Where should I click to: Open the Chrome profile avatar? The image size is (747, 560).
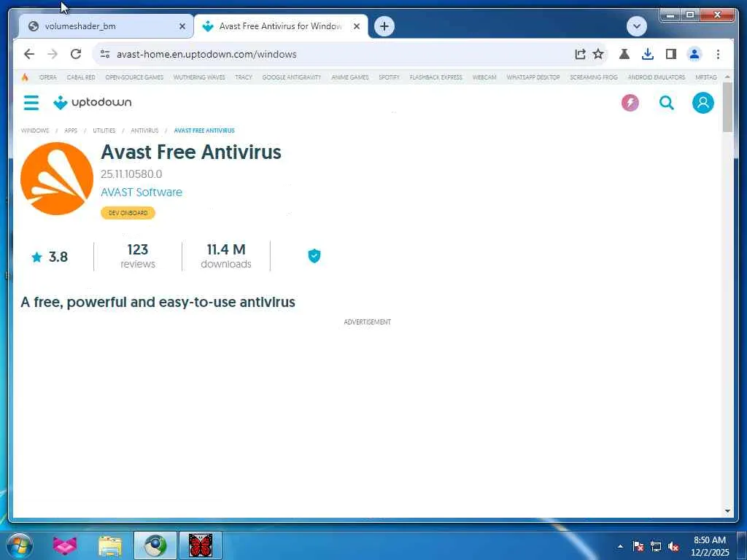click(694, 54)
